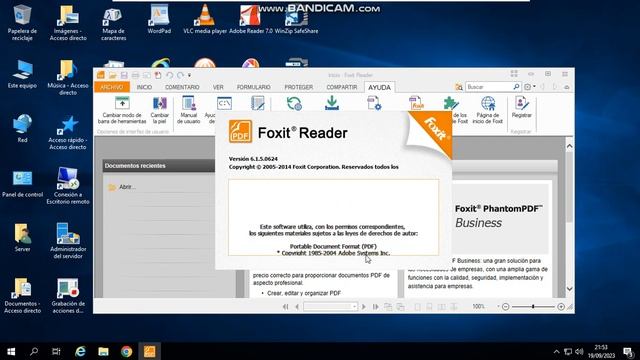640x360 pixels.
Task: Switch to the COMENTARIO tab
Action: tap(182, 87)
